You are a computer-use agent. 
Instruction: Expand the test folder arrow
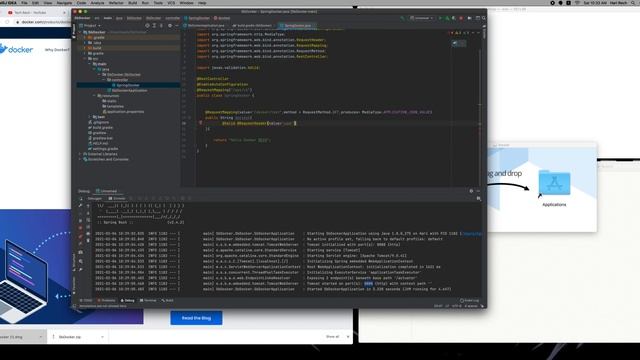(90, 117)
